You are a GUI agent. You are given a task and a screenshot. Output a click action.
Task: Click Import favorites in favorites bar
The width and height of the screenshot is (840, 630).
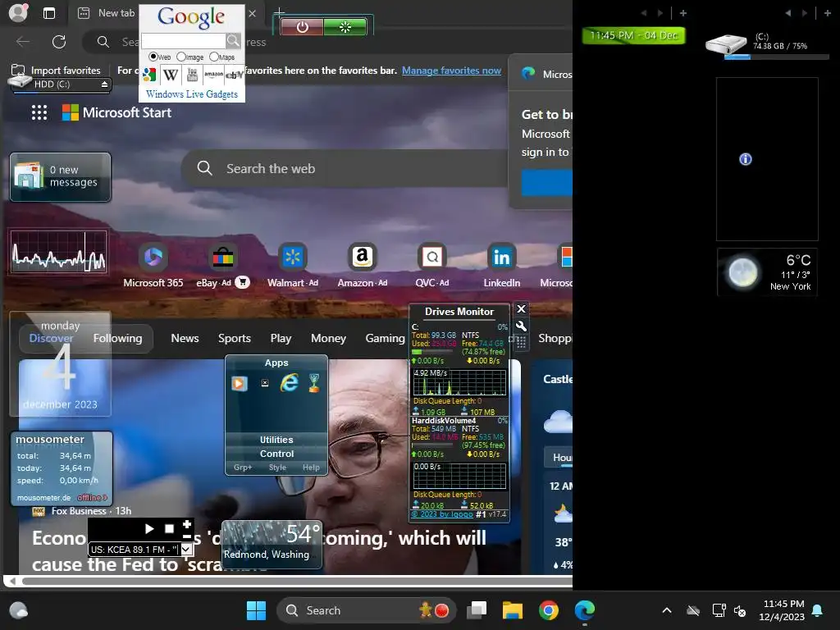click(56, 71)
